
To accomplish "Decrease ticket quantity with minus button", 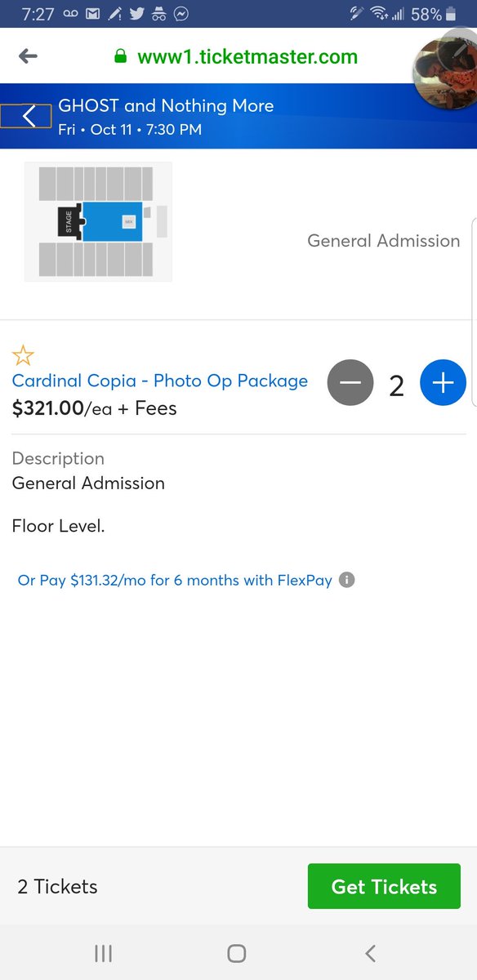I will tap(350, 382).
